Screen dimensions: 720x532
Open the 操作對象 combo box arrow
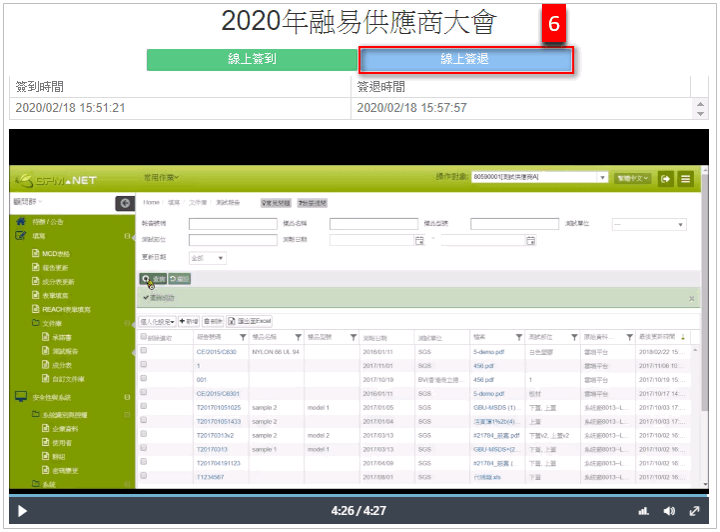(602, 177)
